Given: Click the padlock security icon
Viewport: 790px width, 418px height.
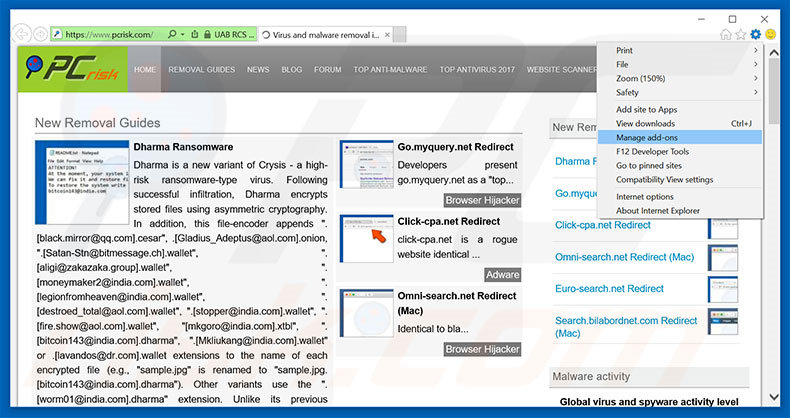Looking at the screenshot, I should 207,35.
